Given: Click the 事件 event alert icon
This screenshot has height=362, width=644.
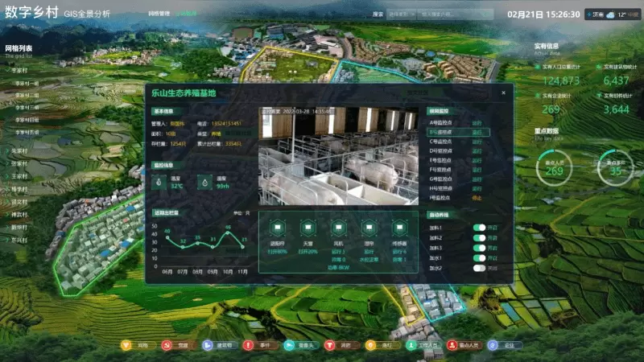Looking at the screenshot, I should [248, 345].
